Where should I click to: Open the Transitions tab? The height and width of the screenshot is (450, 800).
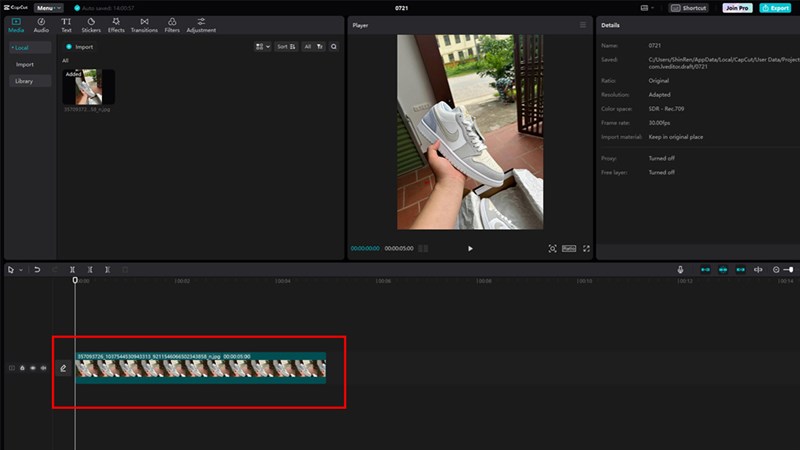[x=144, y=25]
